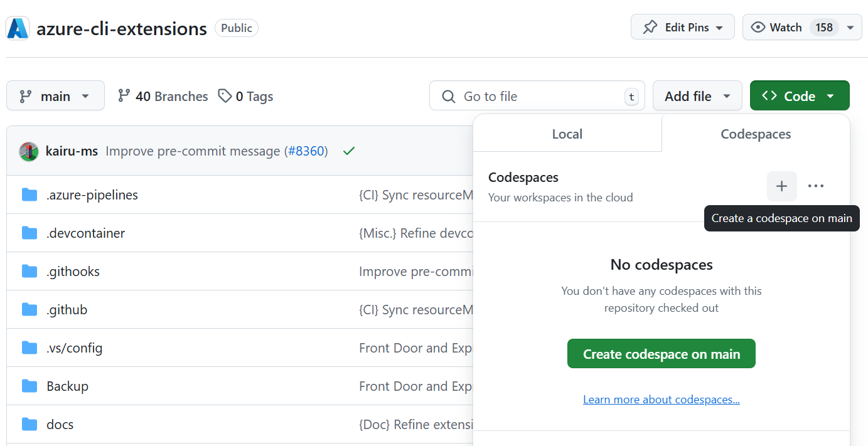The image size is (868, 446).
Task: Switch to the Local tab
Action: point(567,134)
